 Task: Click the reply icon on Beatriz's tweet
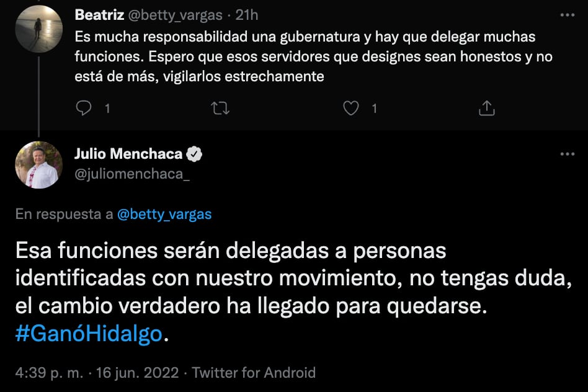[84, 108]
